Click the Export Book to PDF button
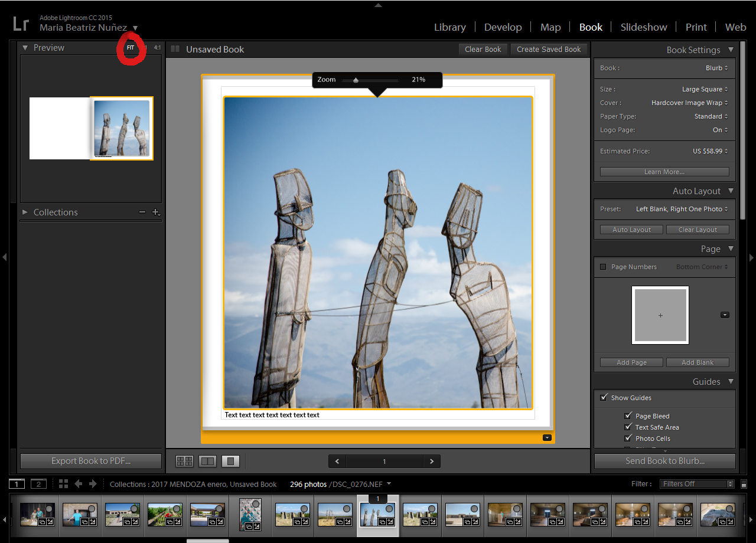Screen dimensions: 756x543 pyautogui.click(x=91, y=461)
